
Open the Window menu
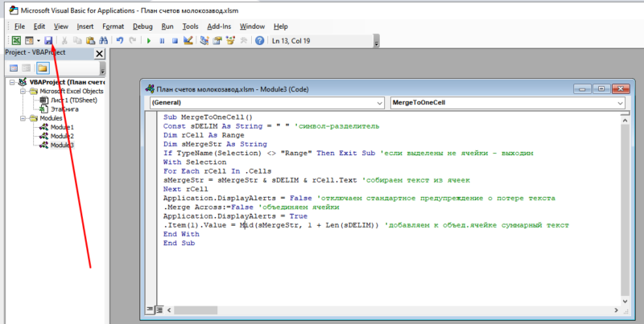pos(252,27)
